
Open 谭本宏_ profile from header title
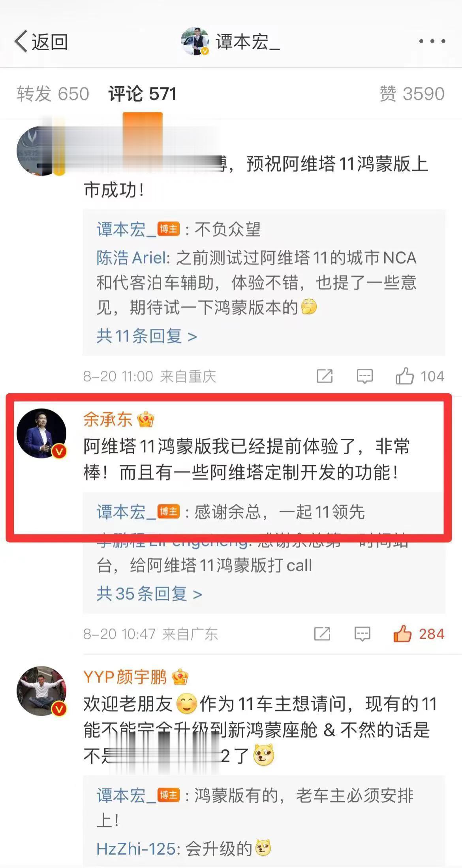point(248,42)
